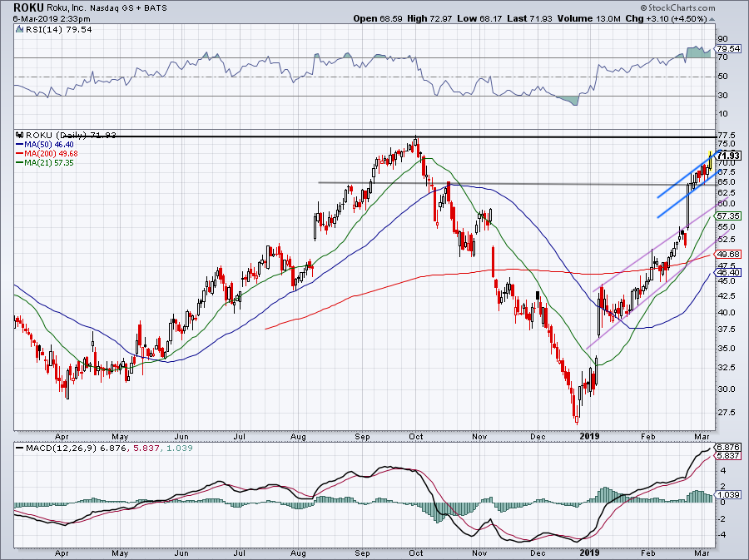Click the 'Open 68.59' header value
This screenshot has height=560, width=749.
379,19
